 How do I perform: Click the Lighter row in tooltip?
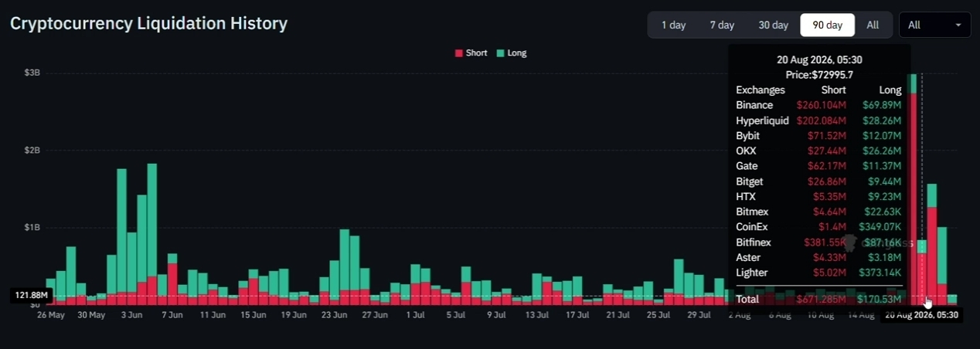coord(818,273)
